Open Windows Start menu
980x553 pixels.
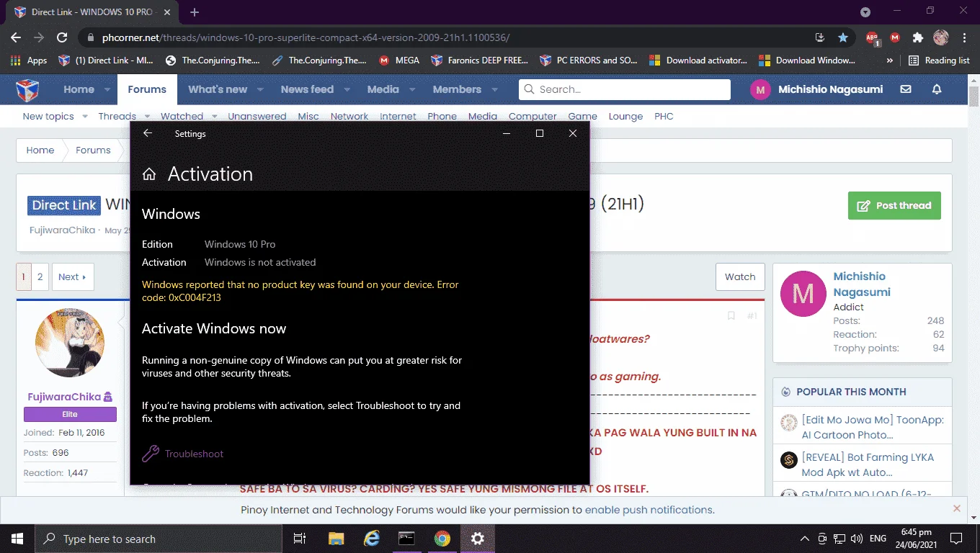[x=17, y=539]
